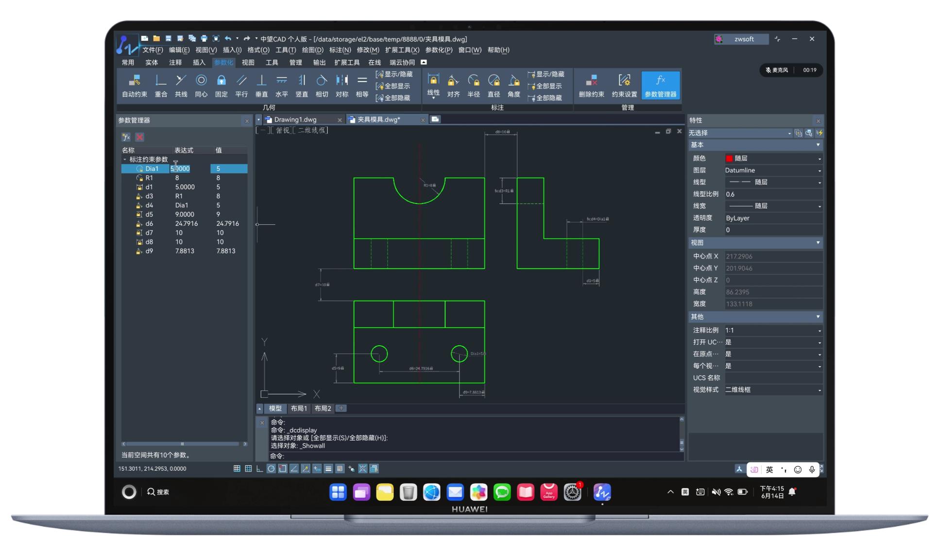Open 约束设置 constraint settings

point(624,85)
